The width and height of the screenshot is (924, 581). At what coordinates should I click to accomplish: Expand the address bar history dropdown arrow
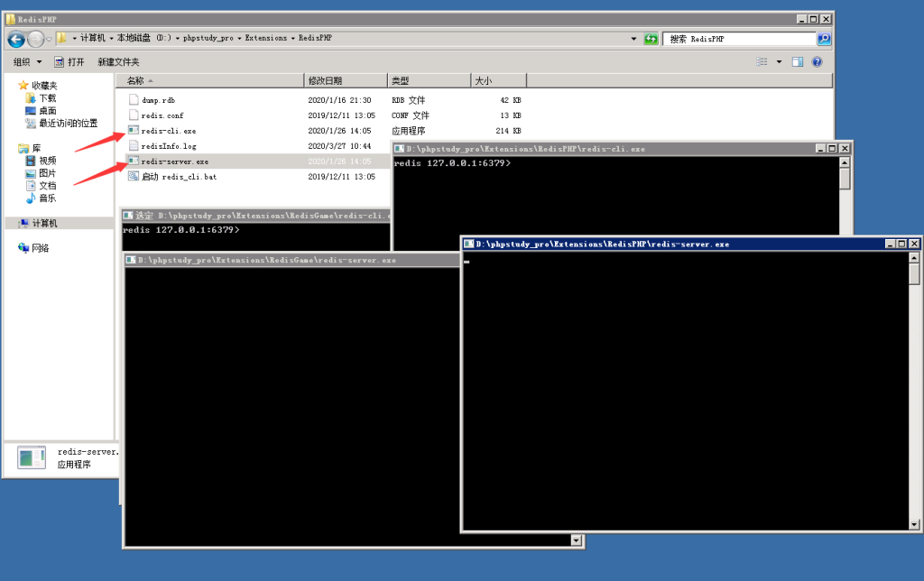click(634, 39)
